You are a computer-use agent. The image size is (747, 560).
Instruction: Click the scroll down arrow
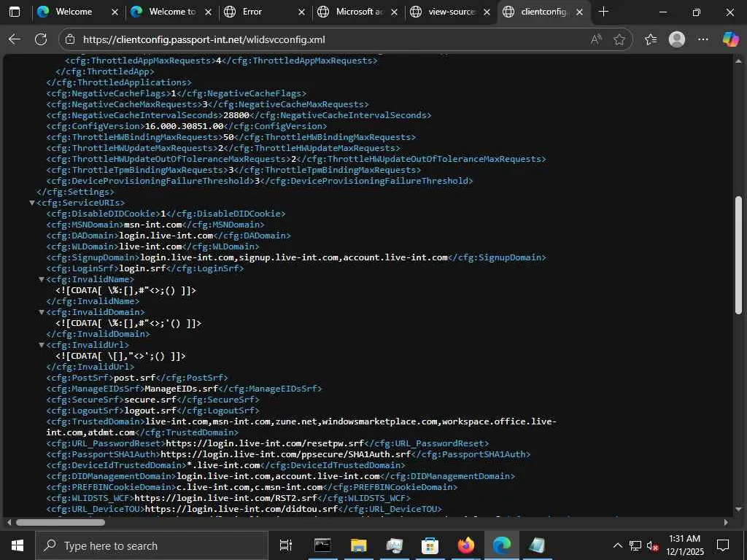738,509
